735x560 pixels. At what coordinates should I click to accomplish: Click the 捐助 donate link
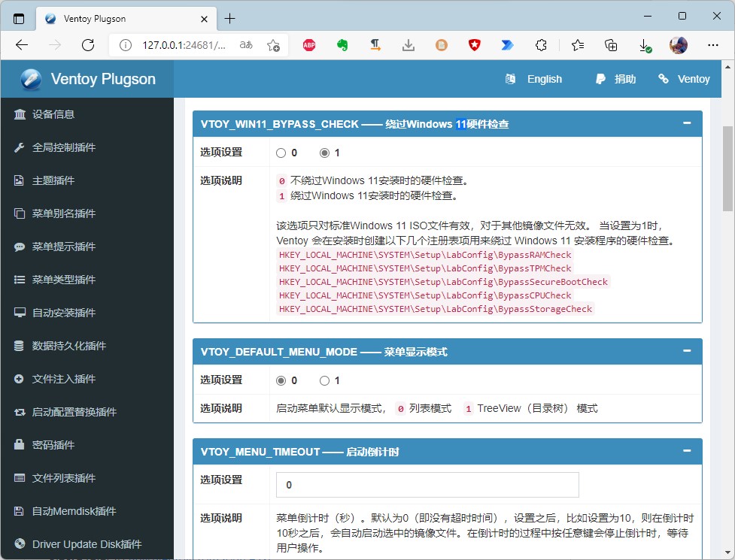[615, 79]
